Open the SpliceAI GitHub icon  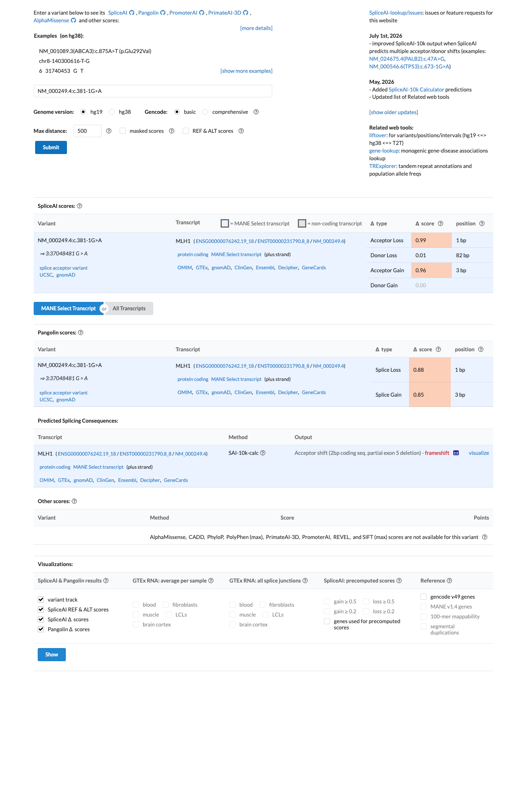coord(132,13)
